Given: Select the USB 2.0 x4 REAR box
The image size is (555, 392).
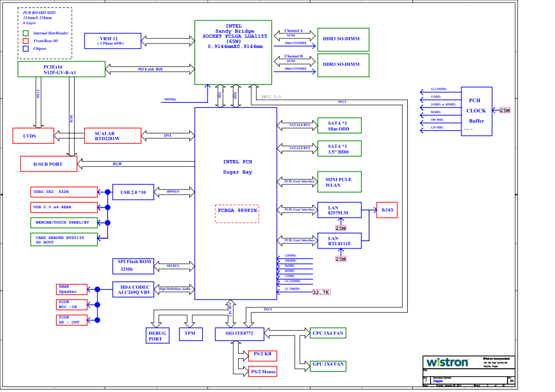Looking at the screenshot, I should click(64, 207).
